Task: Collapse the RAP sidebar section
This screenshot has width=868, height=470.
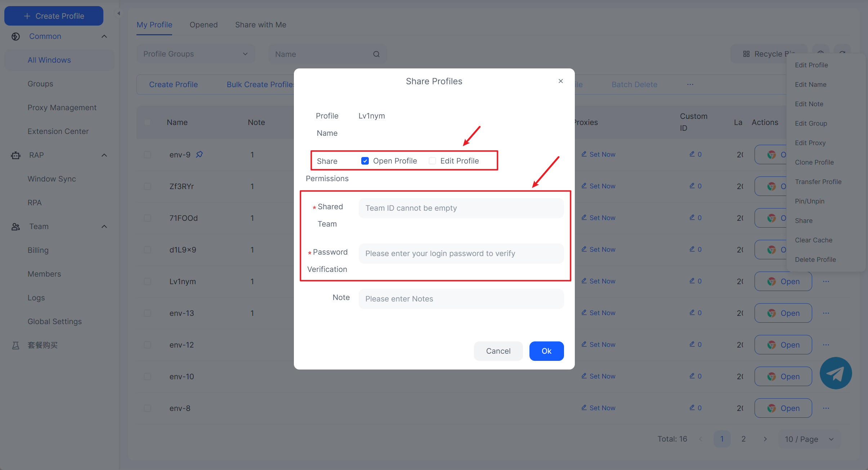Action: coord(104,155)
